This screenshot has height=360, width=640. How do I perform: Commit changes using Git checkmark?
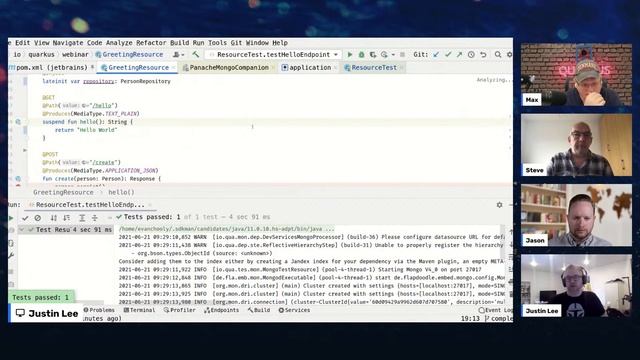(x=448, y=54)
